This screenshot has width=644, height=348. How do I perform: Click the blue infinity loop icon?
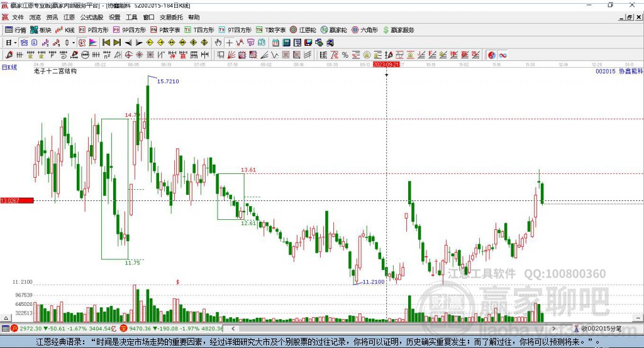point(502,55)
